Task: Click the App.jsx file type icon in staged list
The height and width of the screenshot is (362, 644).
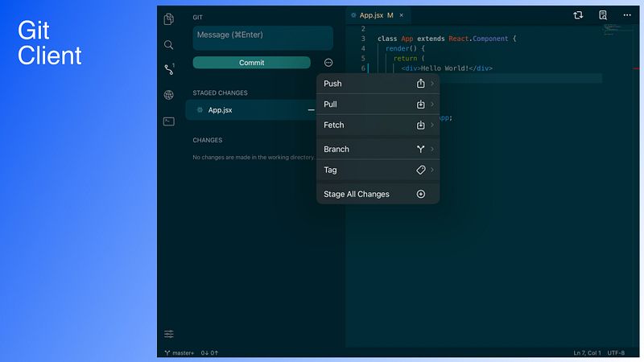Action: coord(200,110)
